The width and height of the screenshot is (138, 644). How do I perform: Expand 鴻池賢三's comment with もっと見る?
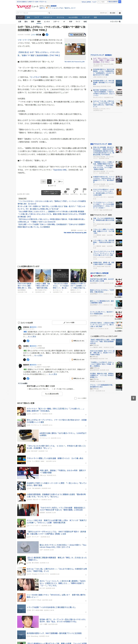click(38, 355)
